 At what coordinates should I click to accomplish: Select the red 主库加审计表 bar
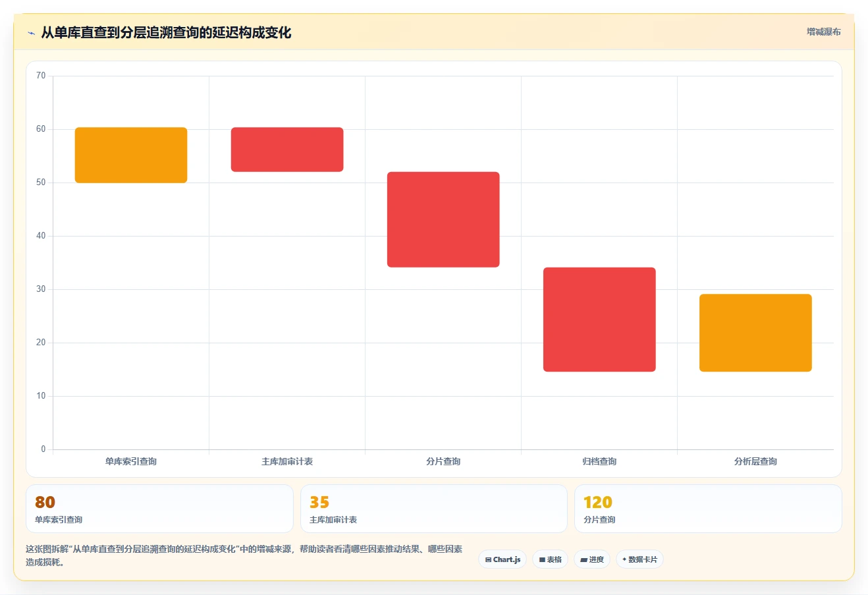[x=287, y=150]
